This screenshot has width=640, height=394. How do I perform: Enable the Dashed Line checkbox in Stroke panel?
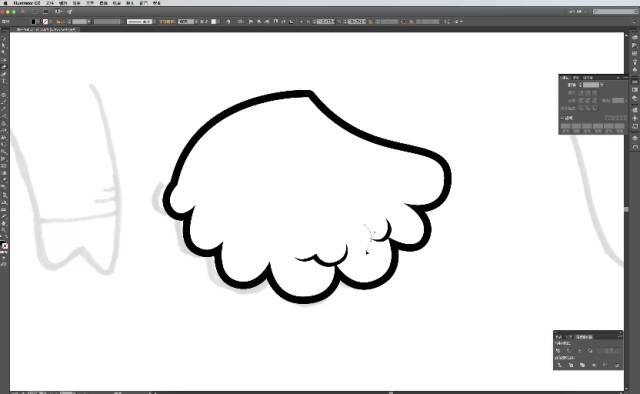[x=562, y=118]
